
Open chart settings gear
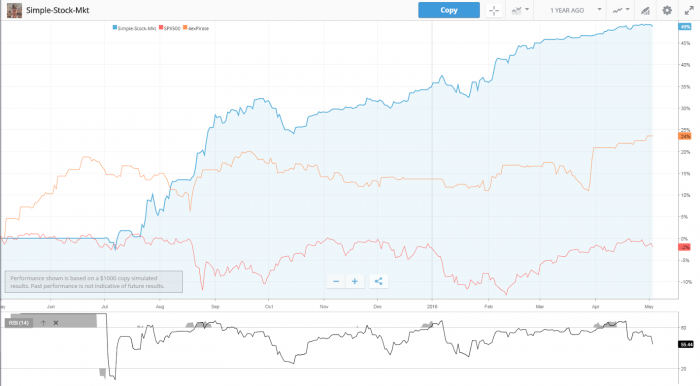[667, 10]
